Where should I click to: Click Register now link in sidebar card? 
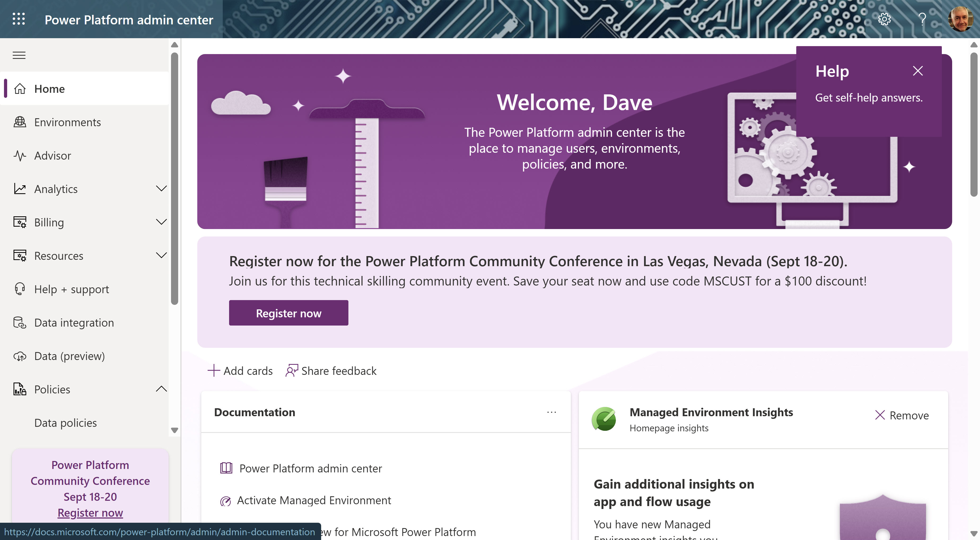(x=90, y=513)
